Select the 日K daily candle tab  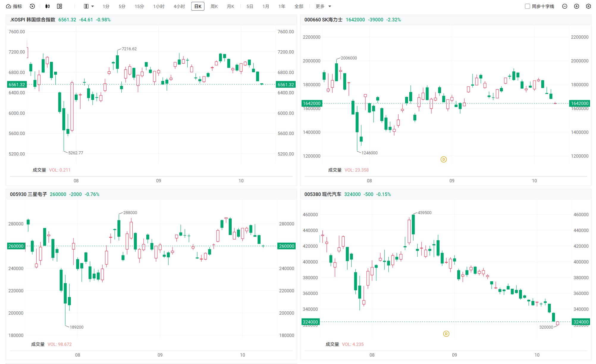198,6
